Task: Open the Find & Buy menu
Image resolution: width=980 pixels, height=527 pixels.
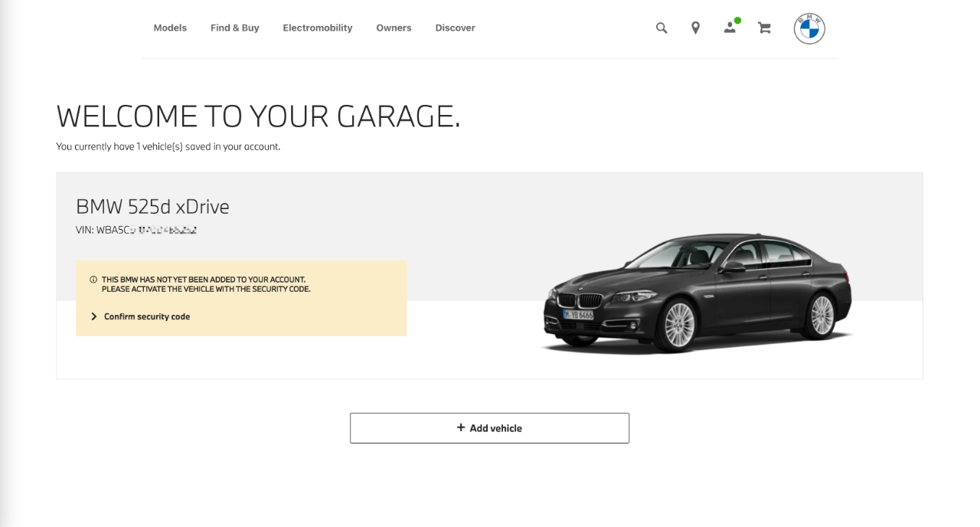Action: 235,28
